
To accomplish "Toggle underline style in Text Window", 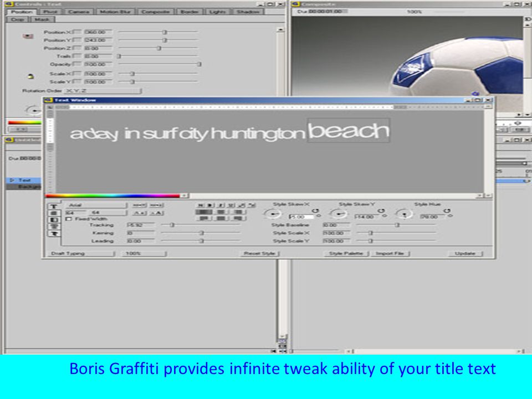I will tap(231, 205).
